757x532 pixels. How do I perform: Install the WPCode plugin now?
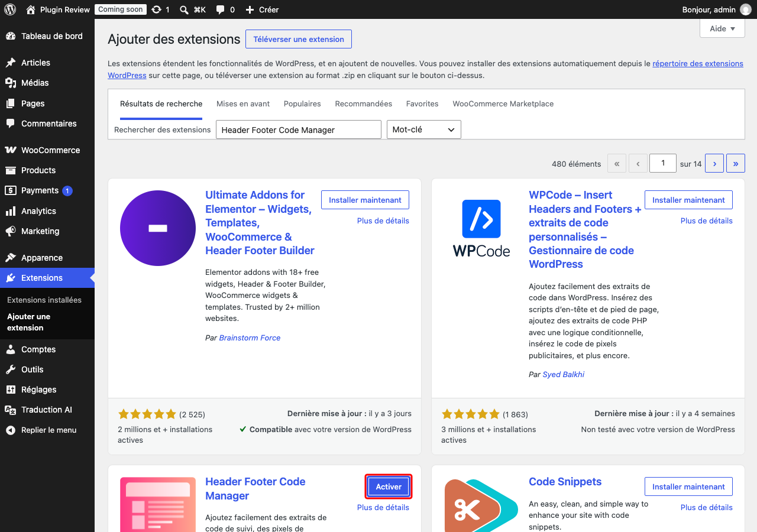tap(688, 200)
